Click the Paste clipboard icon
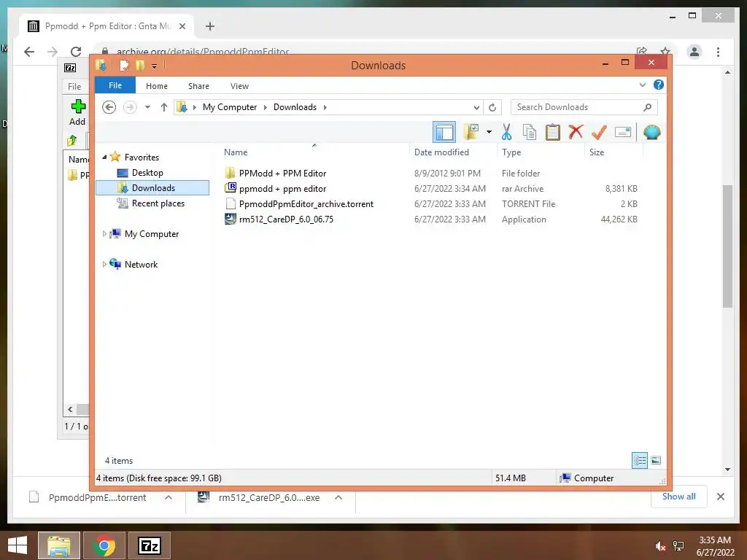 pos(553,132)
